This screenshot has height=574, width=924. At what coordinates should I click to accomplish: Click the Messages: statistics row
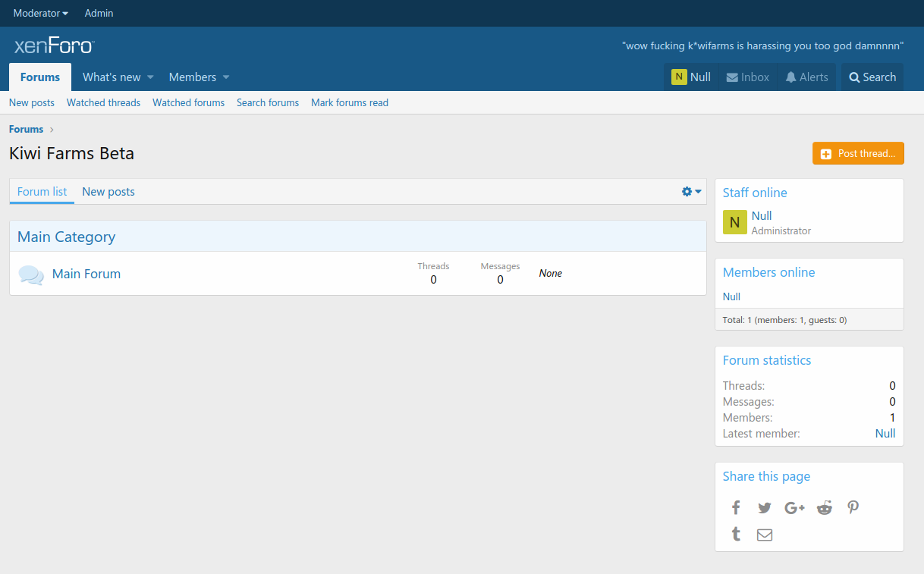pyautogui.click(x=809, y=402)
